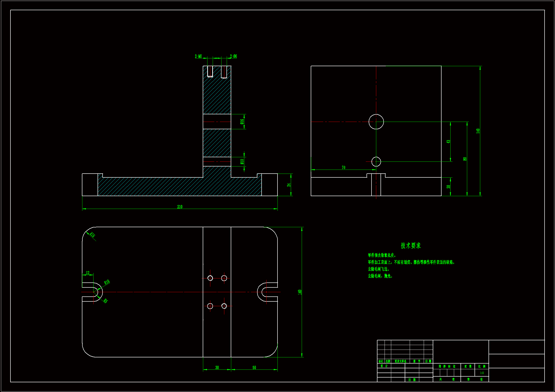Select the 设计 cell in title block
The width and height of the screenshot is (555, 392).
[x=384, y=366]
